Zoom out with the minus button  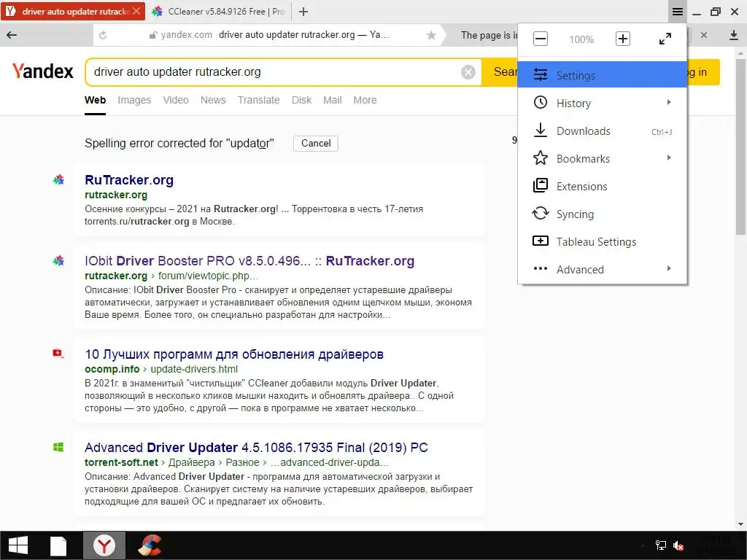(541, 39)
